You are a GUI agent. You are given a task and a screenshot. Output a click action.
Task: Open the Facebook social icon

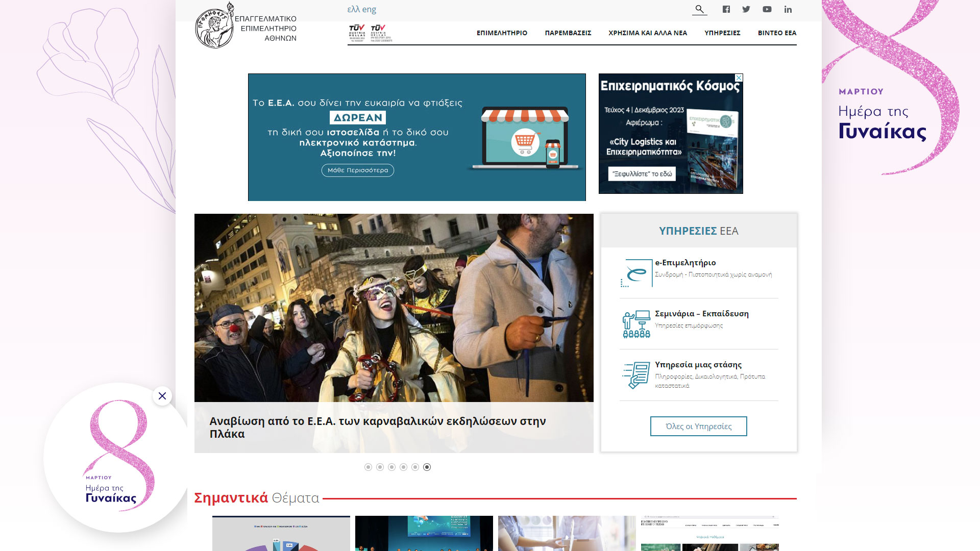pyautogui.click(x=726, y=9)
